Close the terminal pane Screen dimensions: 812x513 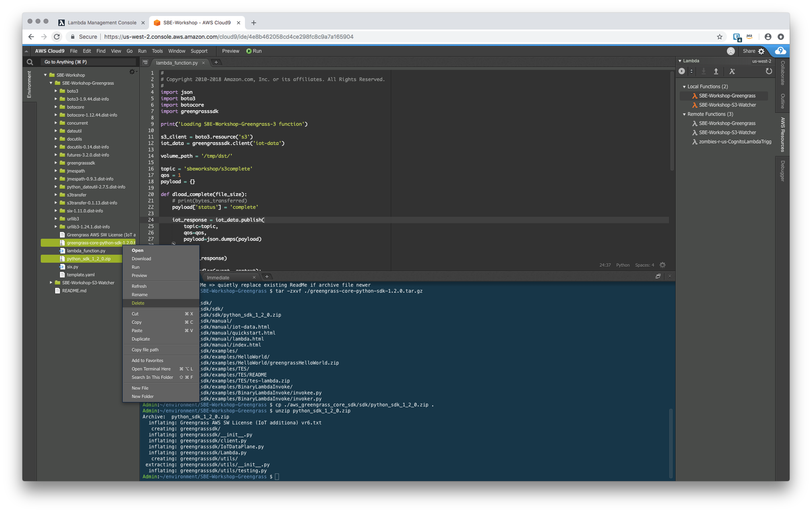670,276
